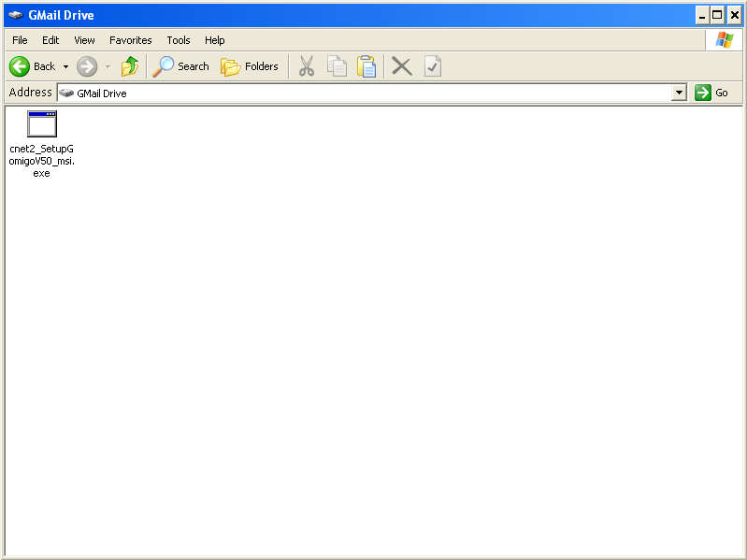The width and height of the screenshot is (747, 560).
Task: Open the Favorites menu
Action: tap(130, 40)
